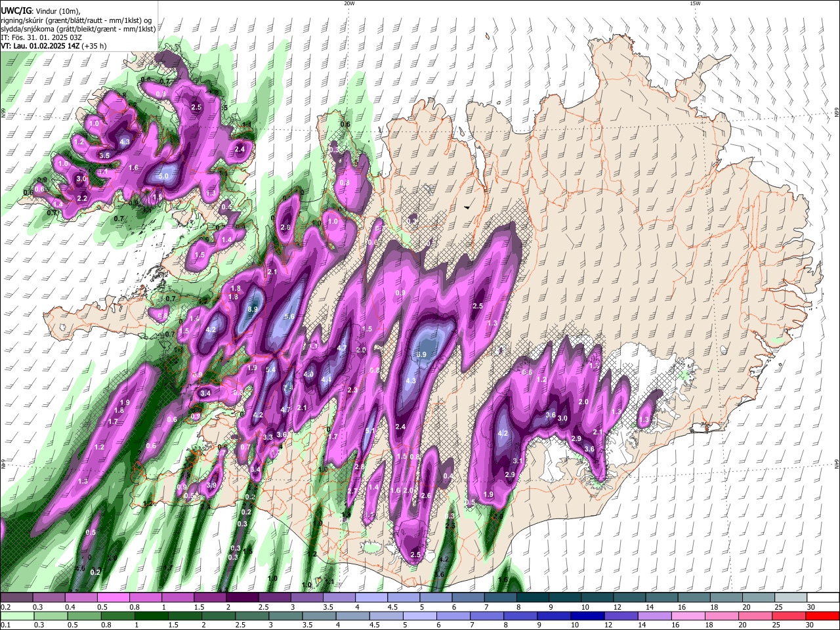This screenshot has width=840, height=630.
Task: Click the 'slydda/snjókoma' legend description line
Action: click(x=78, y=29)
